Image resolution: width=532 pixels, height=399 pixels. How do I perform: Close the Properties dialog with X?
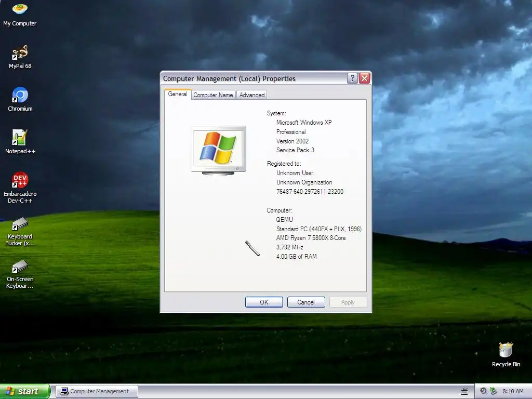click(364, 78)
